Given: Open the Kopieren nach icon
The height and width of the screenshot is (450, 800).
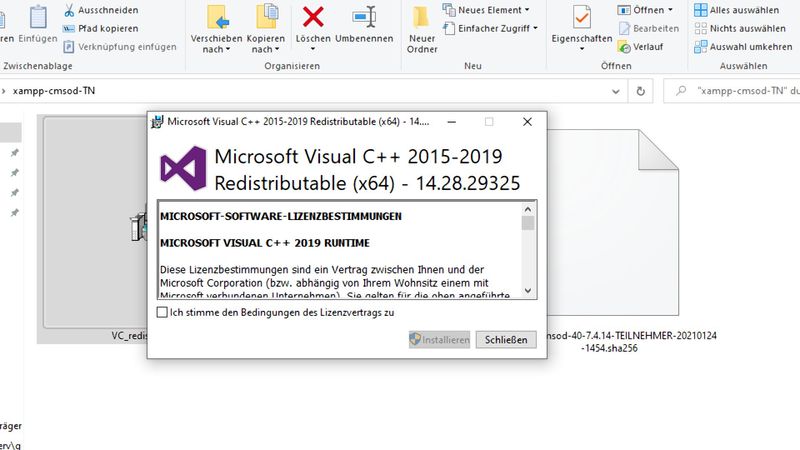Looking at the screenshot, I should [267, 17].
